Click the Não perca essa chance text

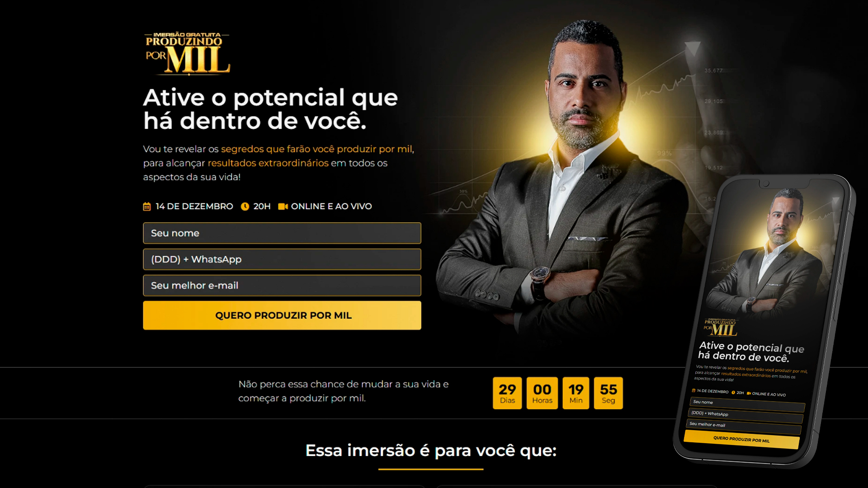344,391
